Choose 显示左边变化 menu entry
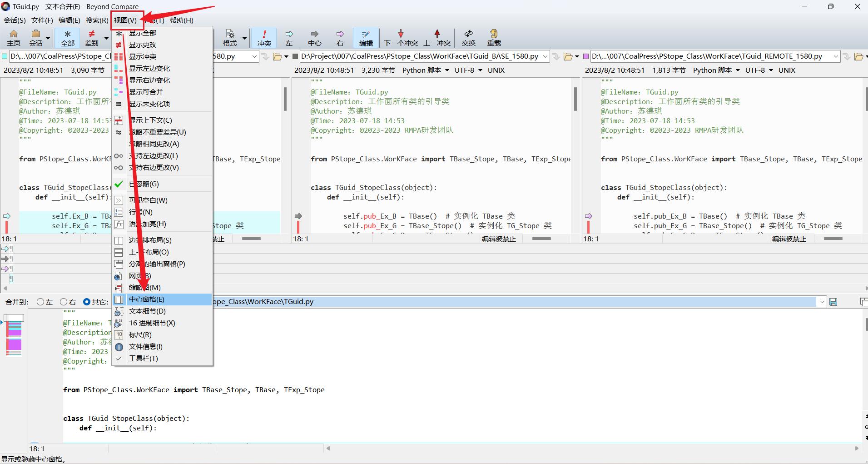Screen dimensions: 868x464 [162, 69]
